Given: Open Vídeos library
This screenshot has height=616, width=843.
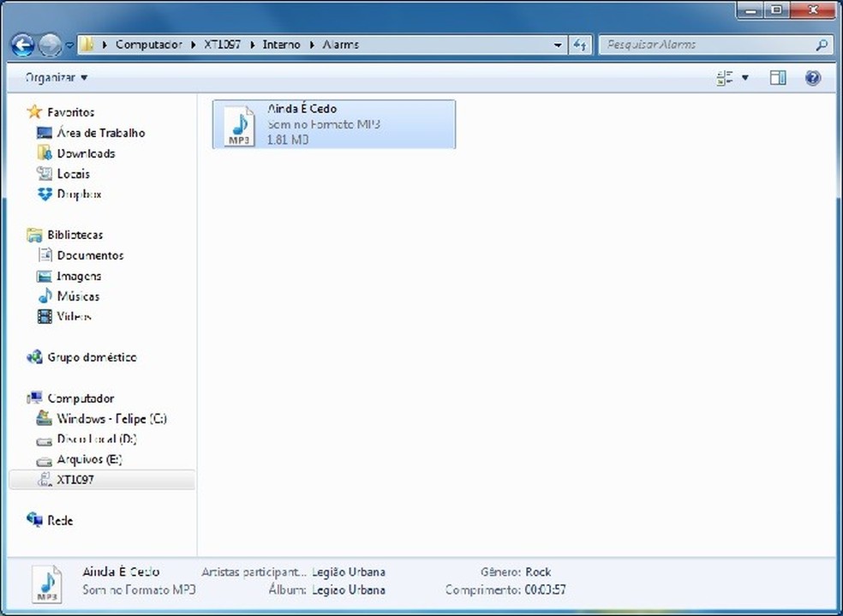Looking at the screenshot, I should tap(74, 317).
